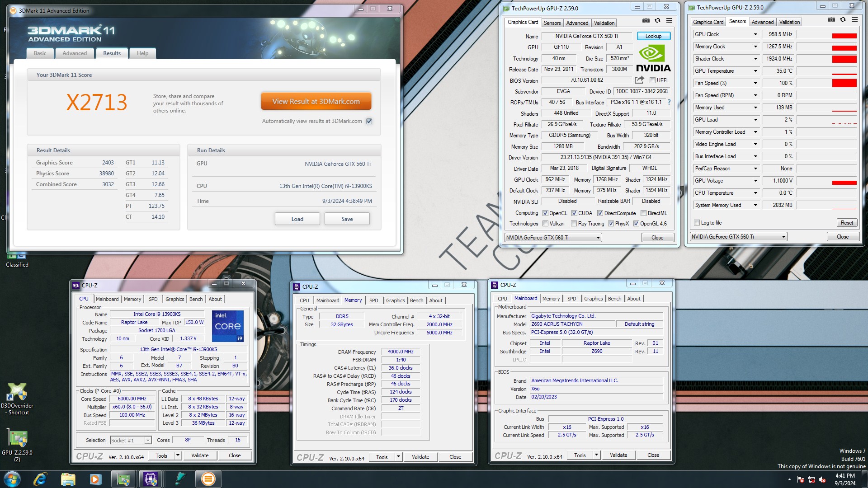Click the BIOS Version field 70.10.61.00.62
The image size is (868, 488).
point(586,80)
